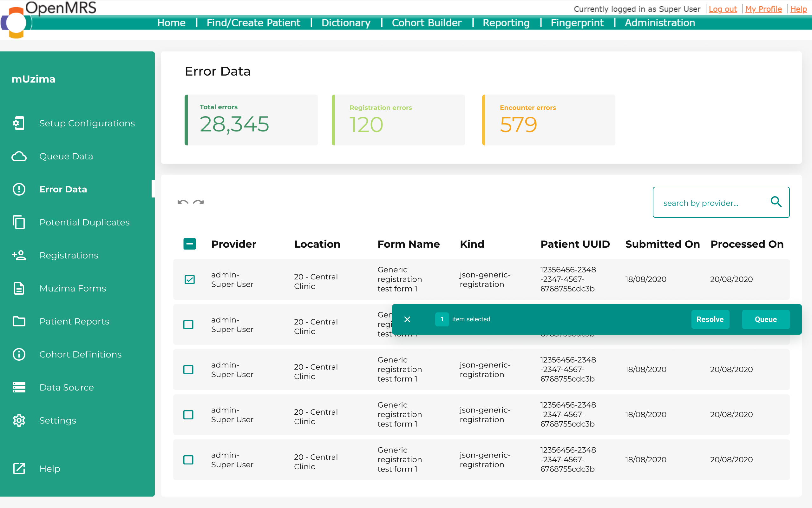Click the mUzima sidebar title
The height and width of the screenshot is (508, 812).
[33, 79]
